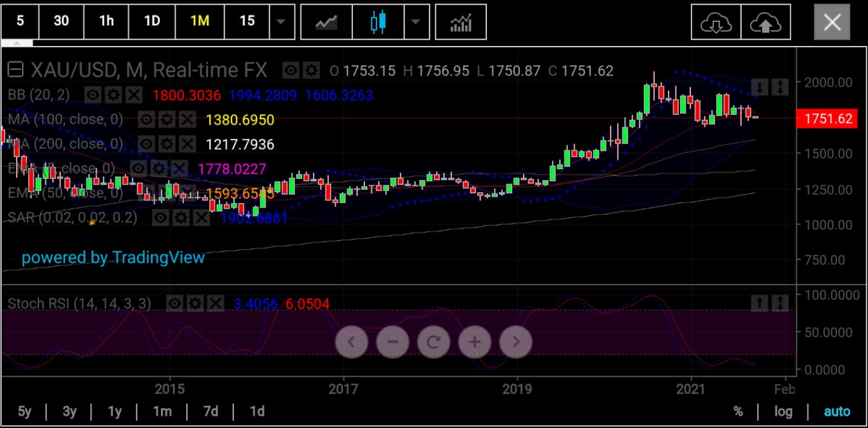Maximize Stoch RSI pane double-arrow icon
Image resolution: width=868 pixels, height=428 pixels.
[780, 303]
